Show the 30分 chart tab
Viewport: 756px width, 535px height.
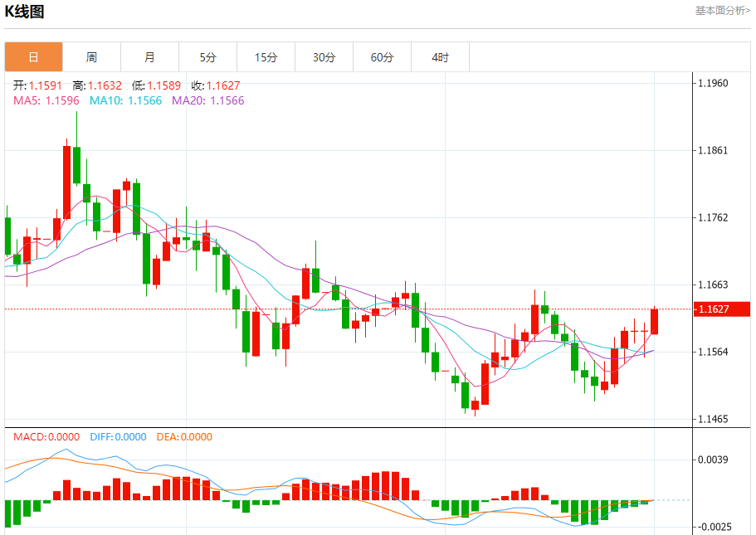pyautogui.click(x=324, y=57)
